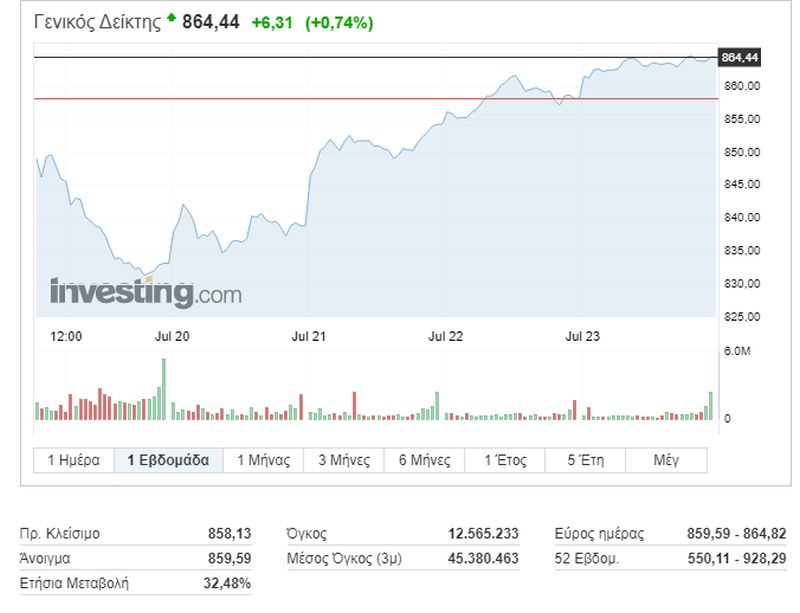
Task: Select the 1 Εβδομάδα time range tab
Action: click(168, 460)
